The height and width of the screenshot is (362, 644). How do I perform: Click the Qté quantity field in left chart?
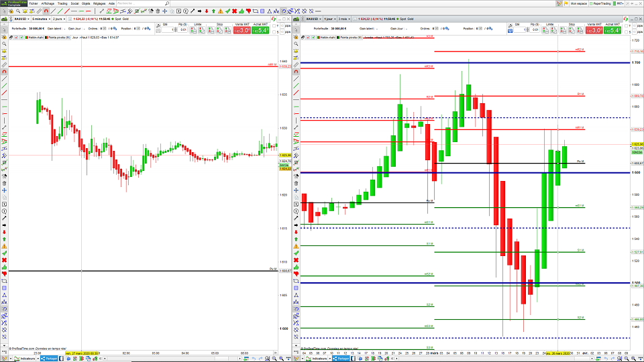pos(167,30)
